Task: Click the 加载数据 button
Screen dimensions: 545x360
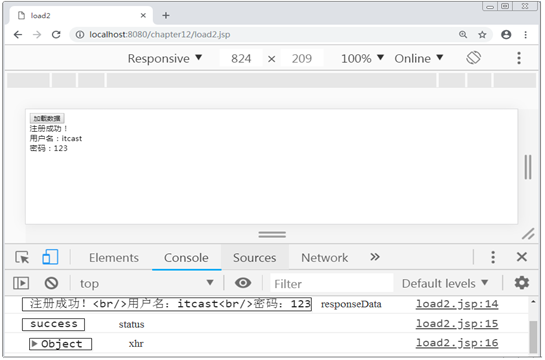Action: [x=47, y=118]
